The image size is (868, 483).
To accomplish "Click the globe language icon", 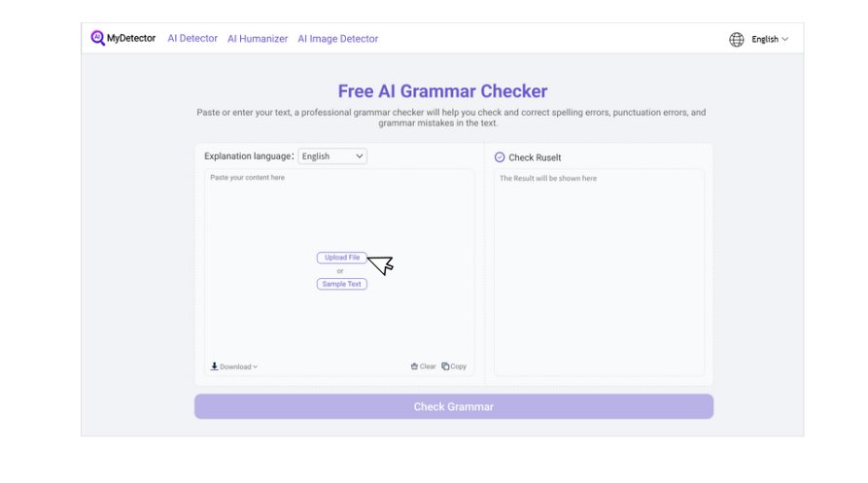I will (736, 39).
